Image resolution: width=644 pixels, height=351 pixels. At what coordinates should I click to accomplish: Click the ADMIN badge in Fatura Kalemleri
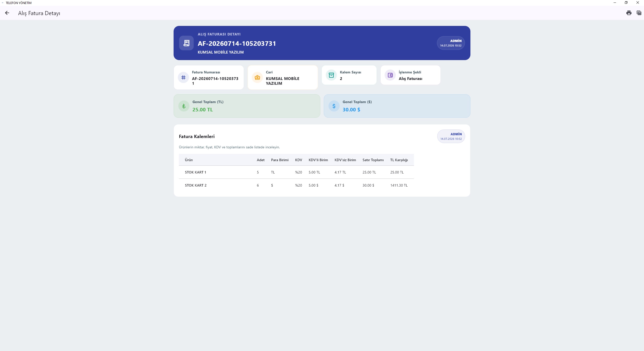pos(451,136)
